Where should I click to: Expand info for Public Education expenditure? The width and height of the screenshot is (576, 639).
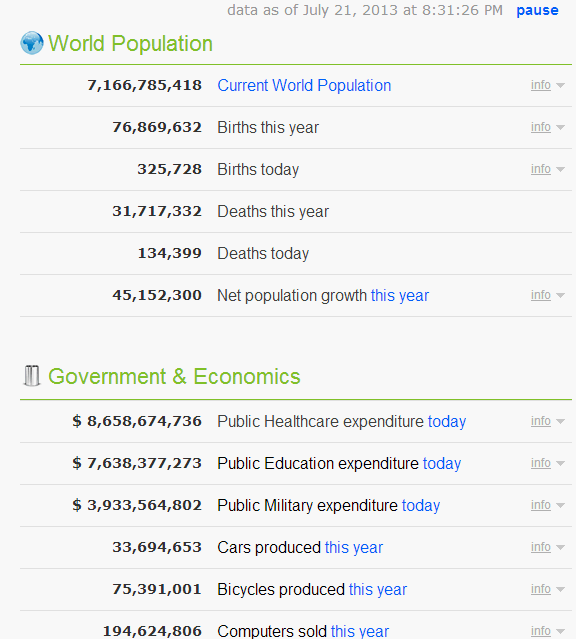(547, 463)
